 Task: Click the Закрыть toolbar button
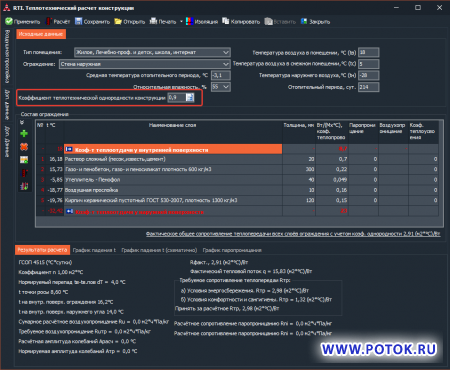pos(315,22)
